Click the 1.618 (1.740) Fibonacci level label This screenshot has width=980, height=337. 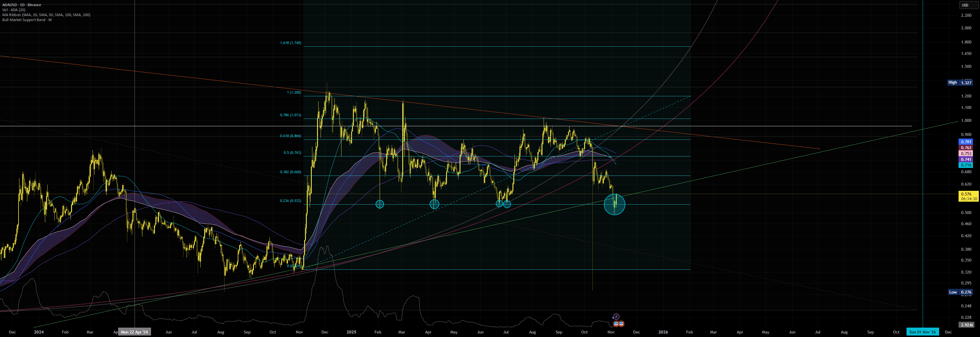[290, 43]
